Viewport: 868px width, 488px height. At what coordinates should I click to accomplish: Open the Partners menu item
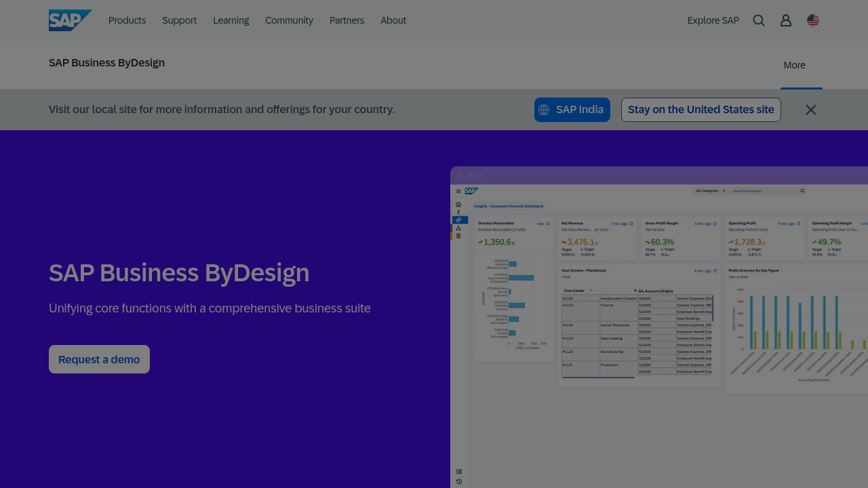coord(347,20)
